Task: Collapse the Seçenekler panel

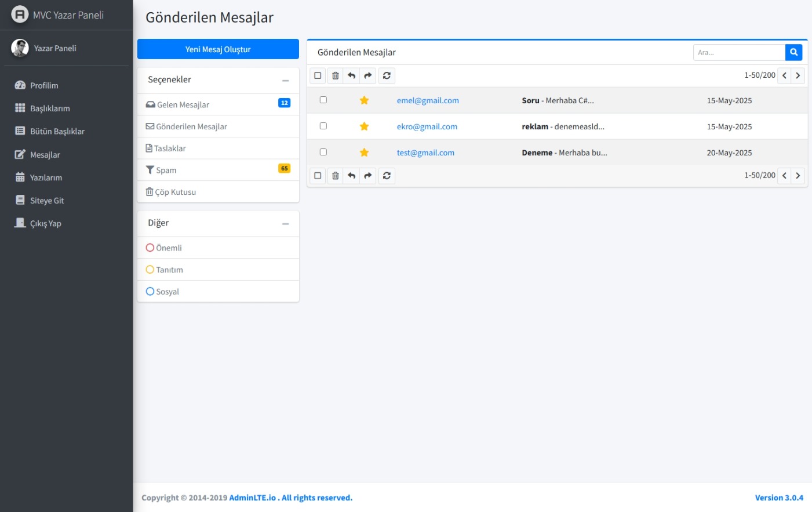Action: 285,81
